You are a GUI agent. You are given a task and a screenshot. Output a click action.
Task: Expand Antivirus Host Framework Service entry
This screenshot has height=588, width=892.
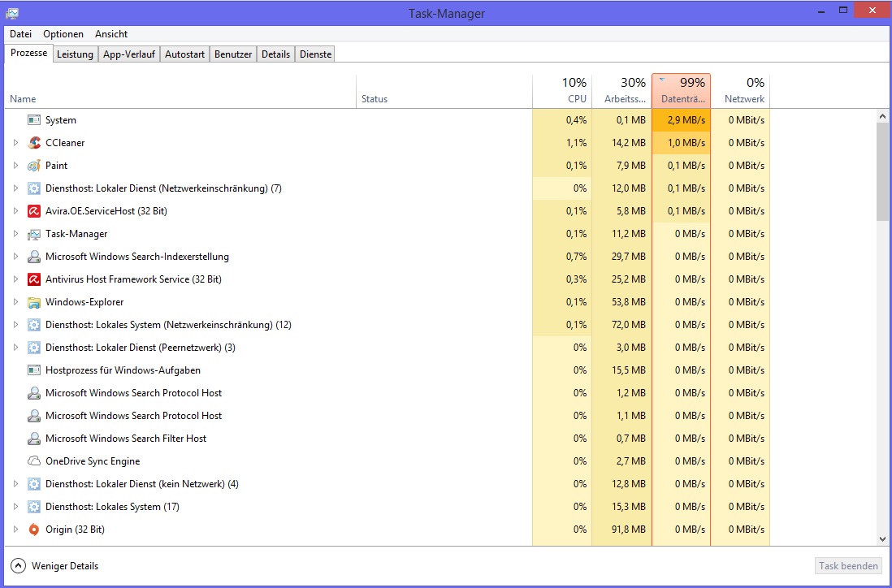click(x=16, y=279)
